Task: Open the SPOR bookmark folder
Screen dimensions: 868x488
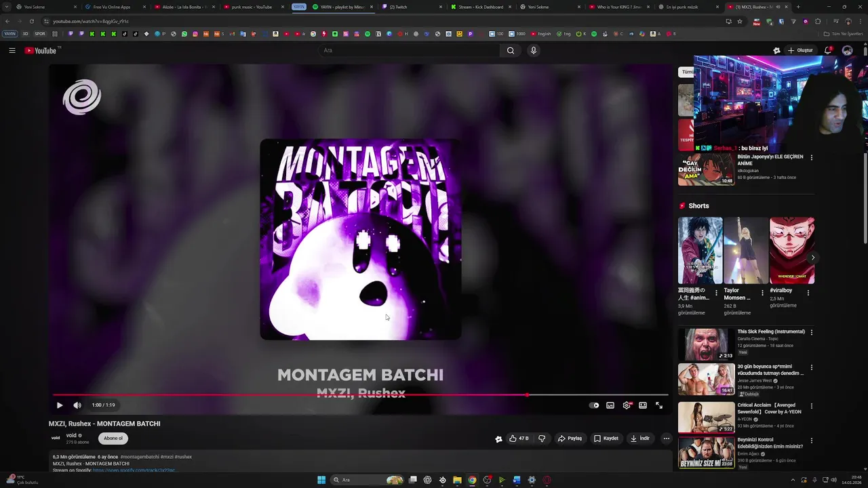Action: click(40, 34)
